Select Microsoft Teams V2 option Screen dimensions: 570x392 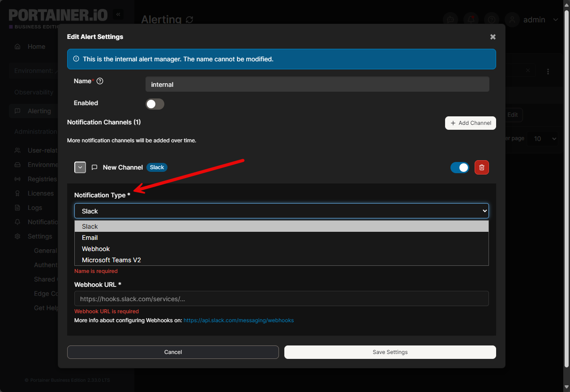282,260
